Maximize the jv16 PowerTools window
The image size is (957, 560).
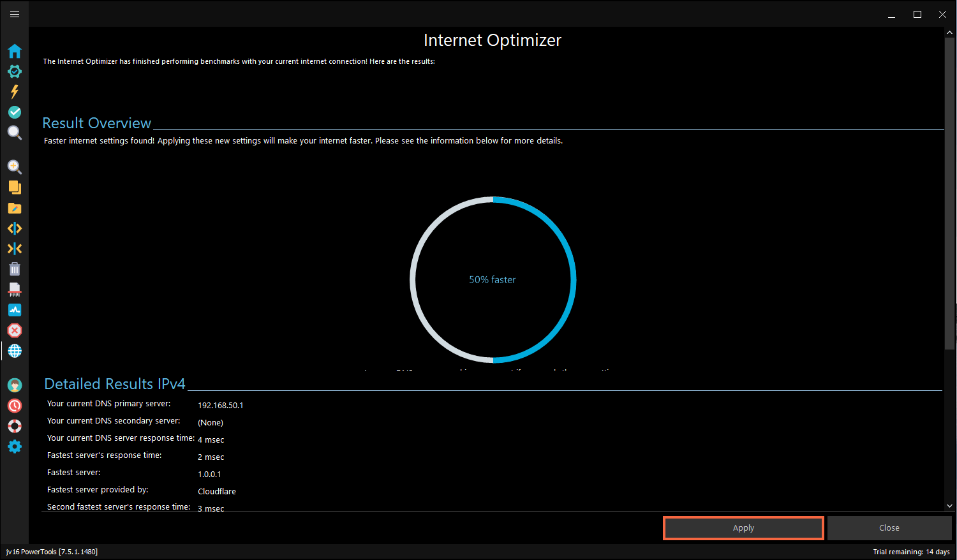click(x=917, y=14)
